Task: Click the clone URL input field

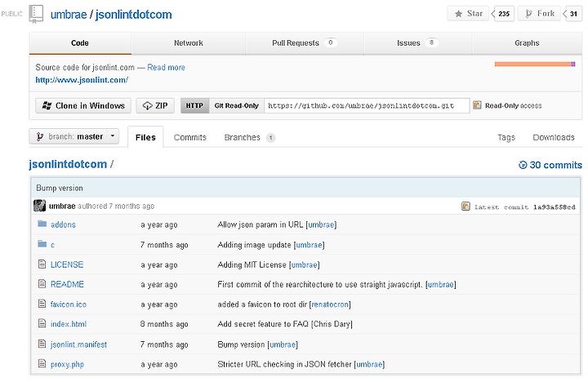Action: click(367, 106)
